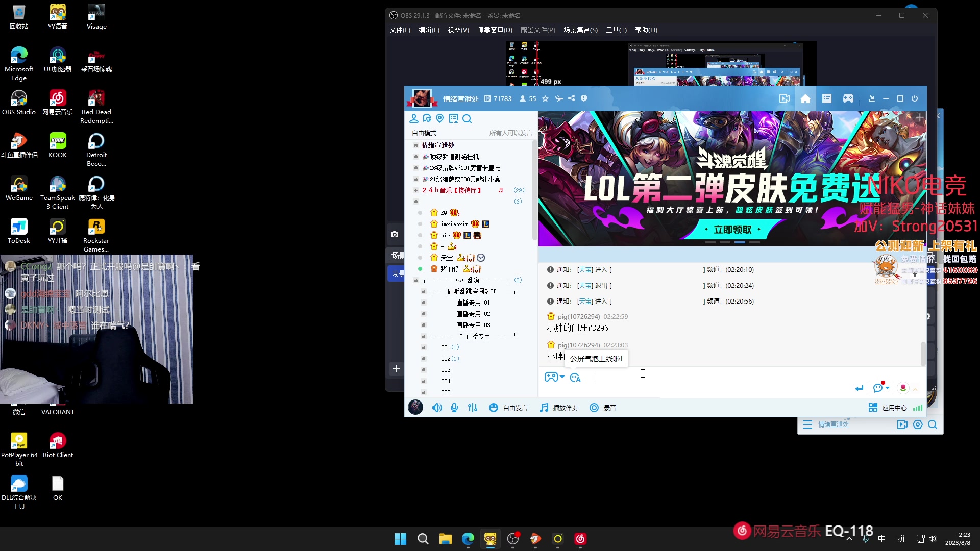Open the OBS 编辑(E) menu

(x=429, y=30)
